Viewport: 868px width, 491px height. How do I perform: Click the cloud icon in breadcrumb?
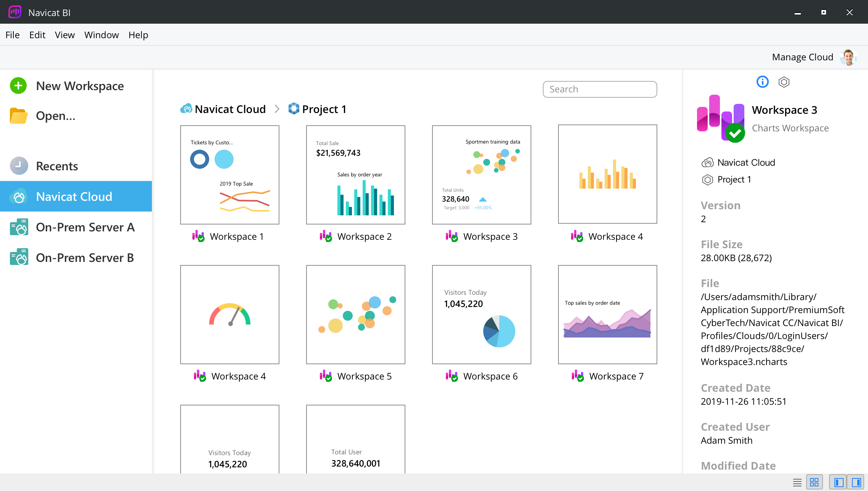186,109
